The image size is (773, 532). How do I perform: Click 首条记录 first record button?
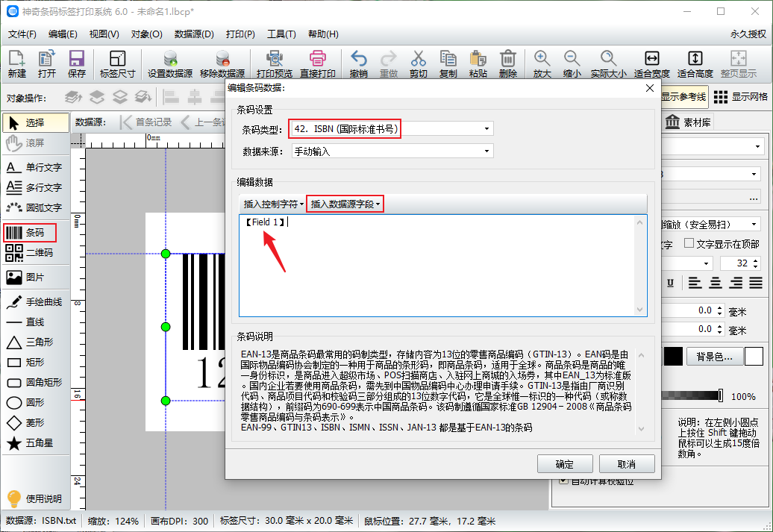coord(147,122)
